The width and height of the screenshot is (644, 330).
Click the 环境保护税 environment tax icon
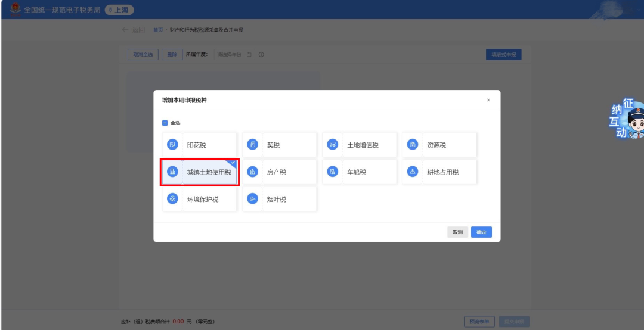click(x=173, y=199)
